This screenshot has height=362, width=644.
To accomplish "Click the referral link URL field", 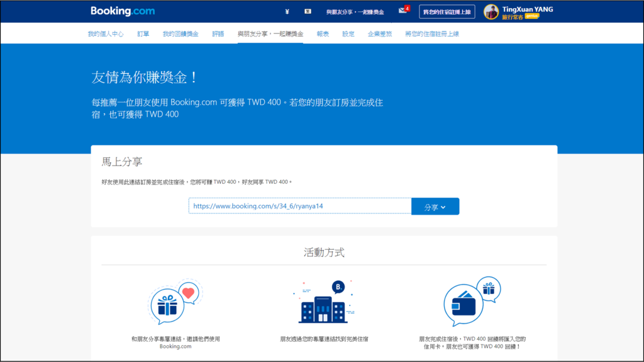I will coord(300,206).
